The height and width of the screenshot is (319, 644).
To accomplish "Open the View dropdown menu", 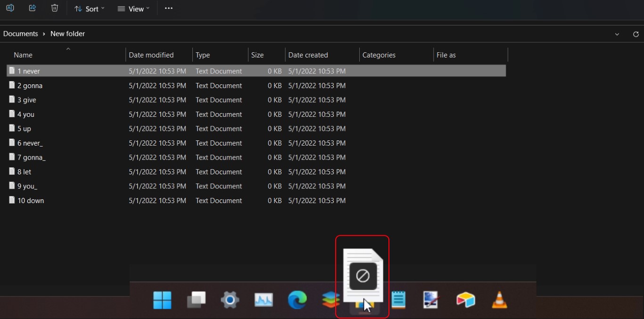I will tap(133, 9).
